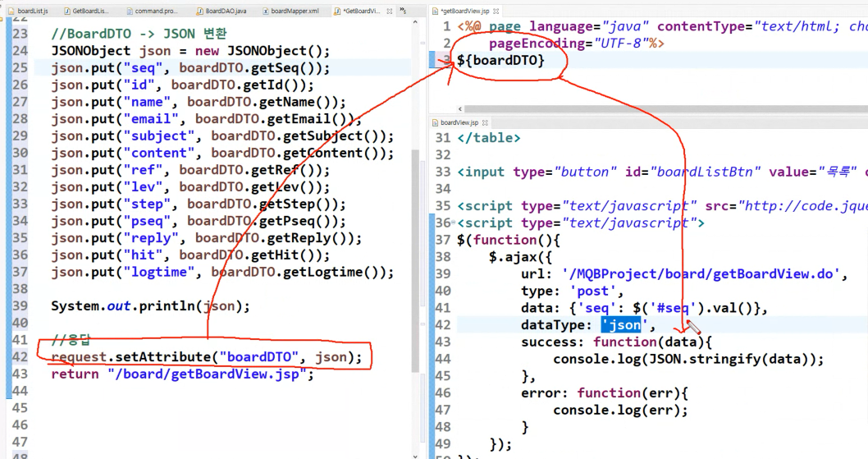Image resolution: width=868 pixels, height=459 pixels.
Task: Click the pageEncoding="UTF-8" line
Action: 576,44
